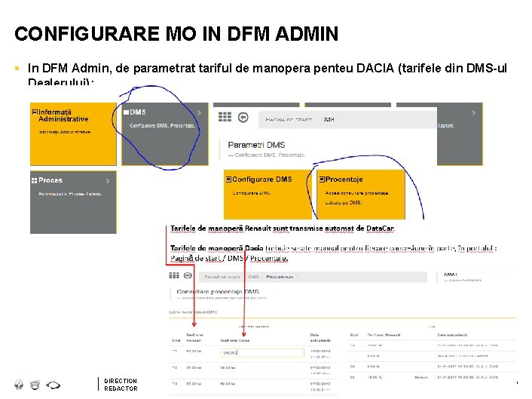Click the small square icon on DMS tile
The height and width of the screenshot is (399, 532).
point(126,112)
